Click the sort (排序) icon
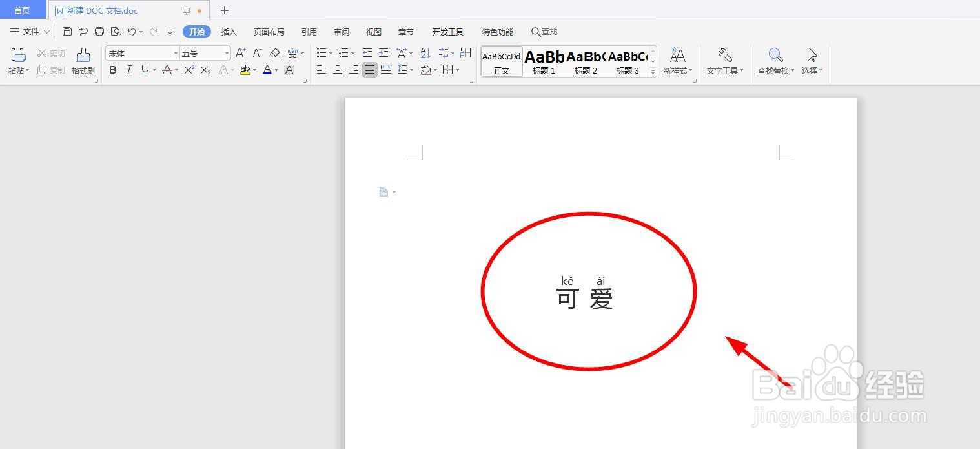Screen dimensions: 980x449 [425, 53]
